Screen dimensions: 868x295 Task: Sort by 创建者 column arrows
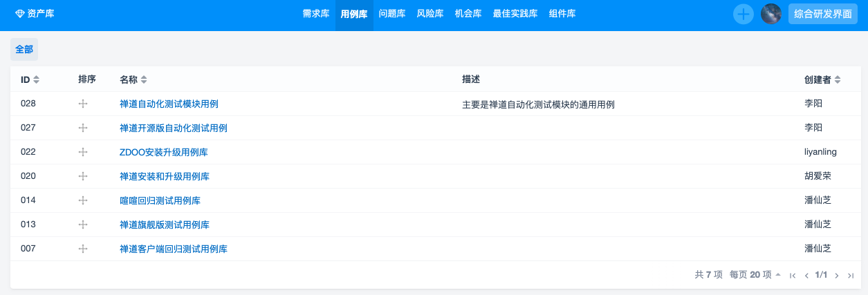[x=838, y=80]
